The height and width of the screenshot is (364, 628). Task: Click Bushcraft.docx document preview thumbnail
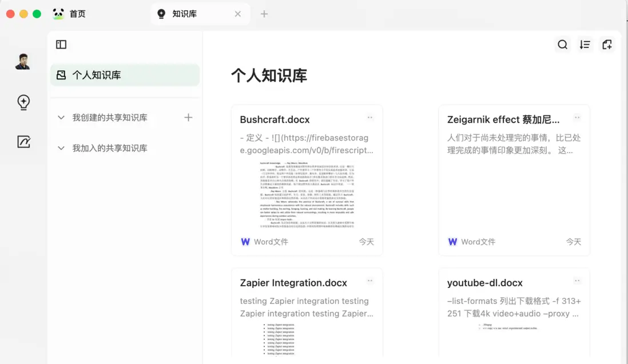pyautogui.click(x=307, y=195)
